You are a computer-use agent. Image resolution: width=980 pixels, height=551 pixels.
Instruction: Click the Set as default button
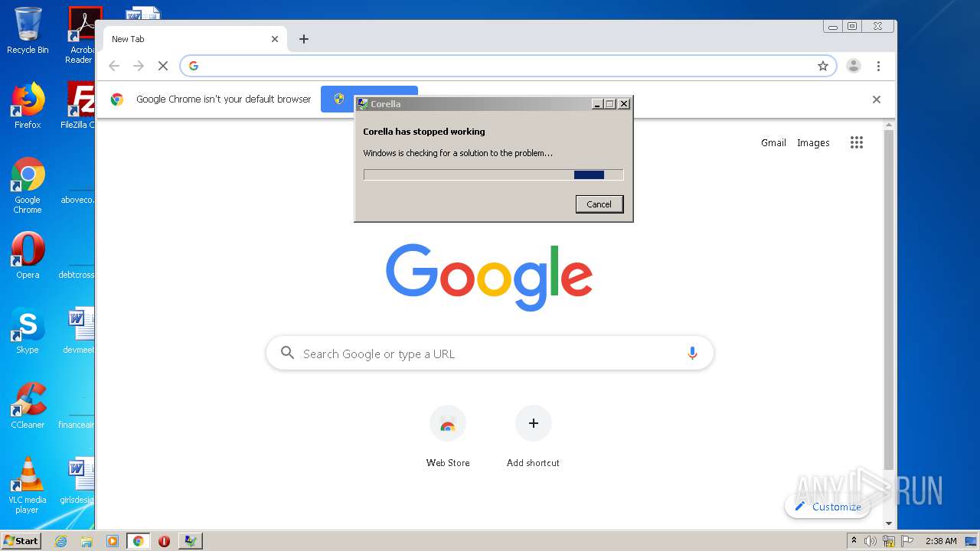coord(338,99)
